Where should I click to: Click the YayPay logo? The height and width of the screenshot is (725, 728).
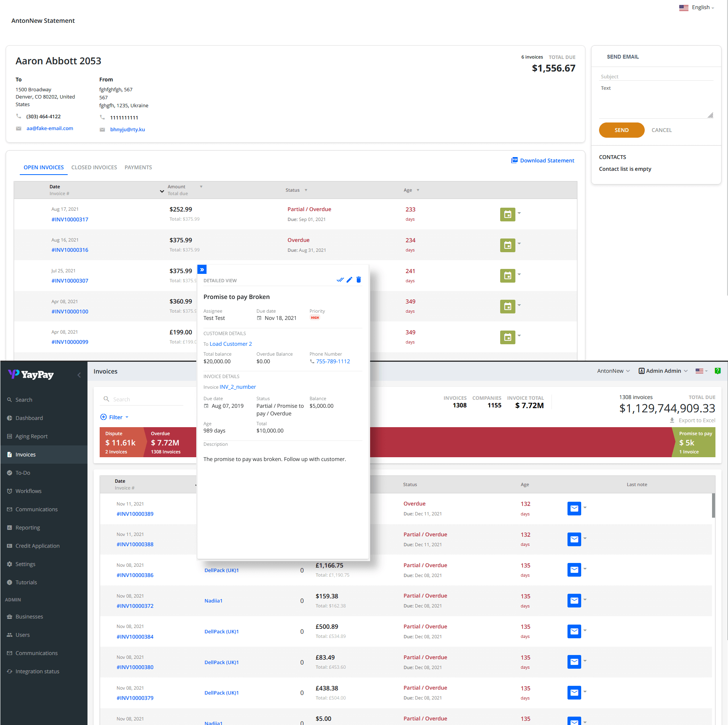31,374
